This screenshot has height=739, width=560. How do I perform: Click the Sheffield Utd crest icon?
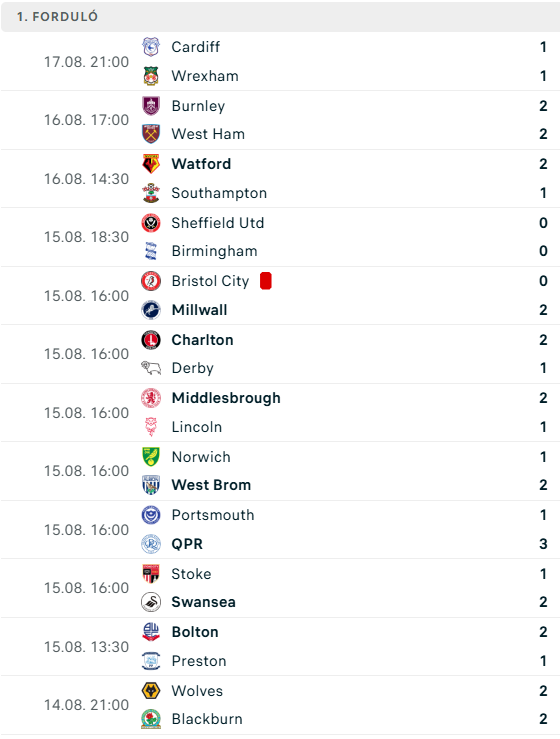pyautogui.click(x=151, y=223)
